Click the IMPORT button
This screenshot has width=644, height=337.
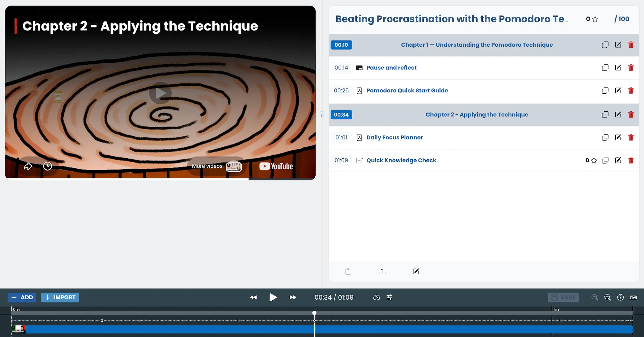[60, 297]
